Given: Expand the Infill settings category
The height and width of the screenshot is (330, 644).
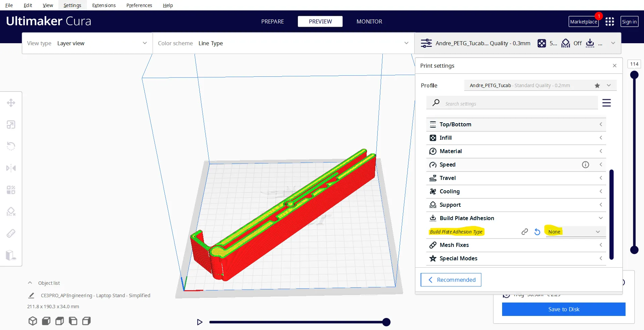Looking at the screenshot, I should [516, 138].
